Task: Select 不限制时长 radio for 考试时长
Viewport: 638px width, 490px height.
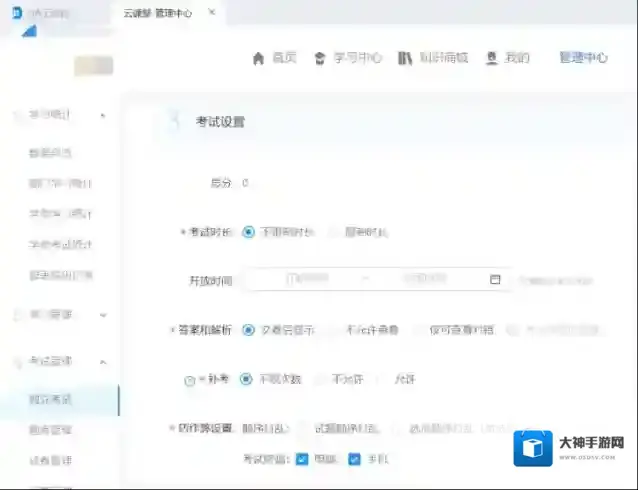Action: tap(248, 232)
